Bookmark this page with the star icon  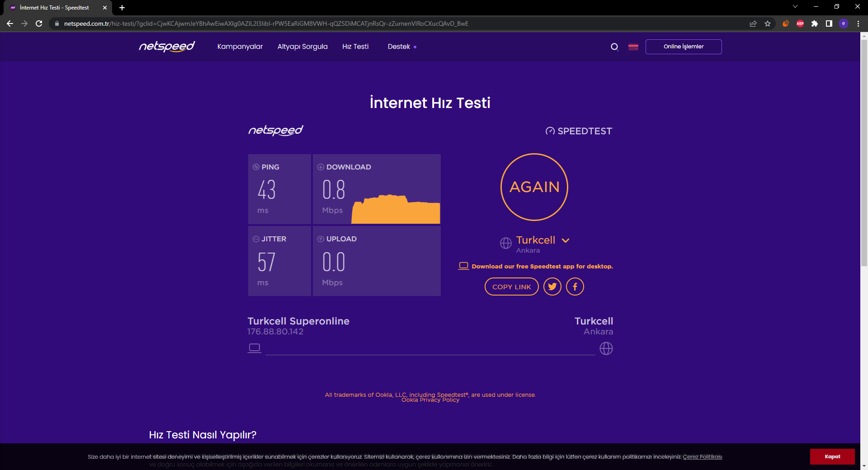[768, 23]
